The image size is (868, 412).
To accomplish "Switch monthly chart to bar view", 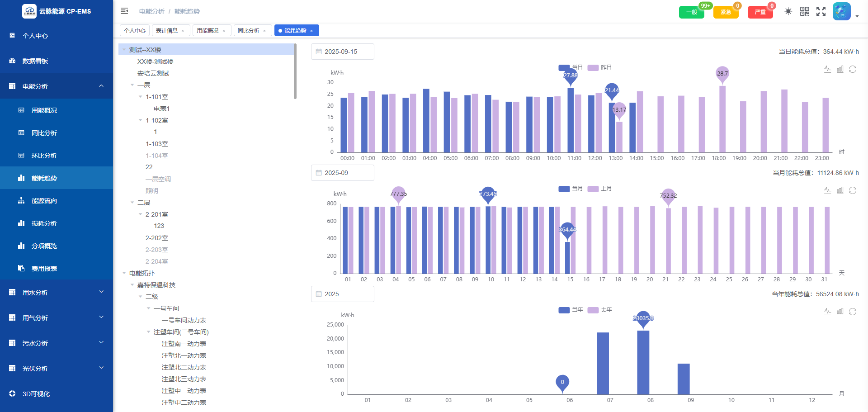I will coord(840,190).
